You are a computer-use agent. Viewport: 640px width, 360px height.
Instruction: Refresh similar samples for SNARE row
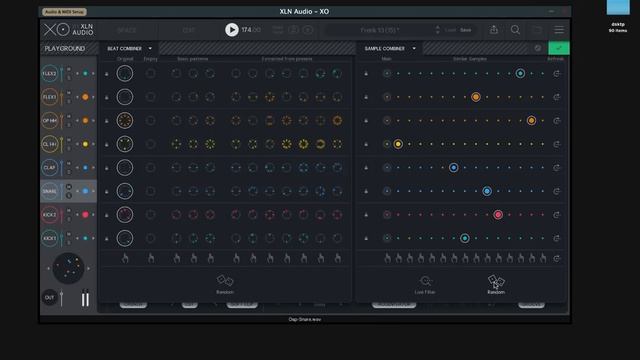pyautogui.click(x=556, y=191)
